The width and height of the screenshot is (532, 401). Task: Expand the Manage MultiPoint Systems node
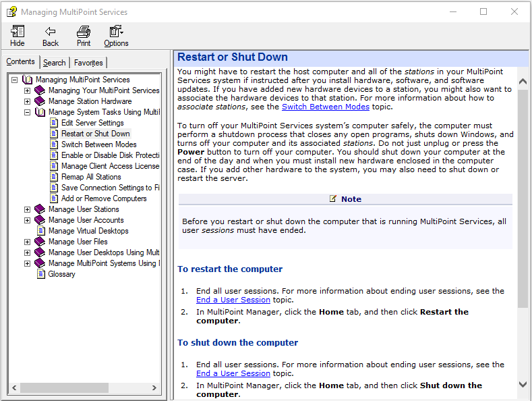tap(27, 264)
